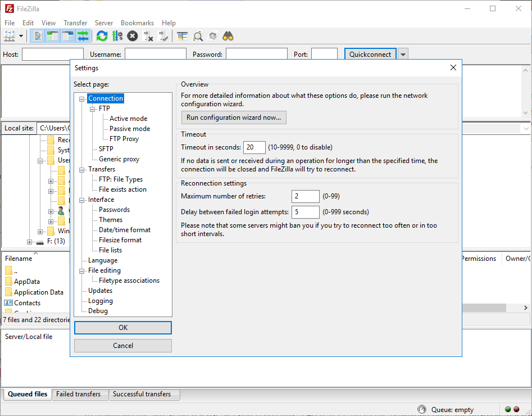Toggle directory comparison icon

198,36
